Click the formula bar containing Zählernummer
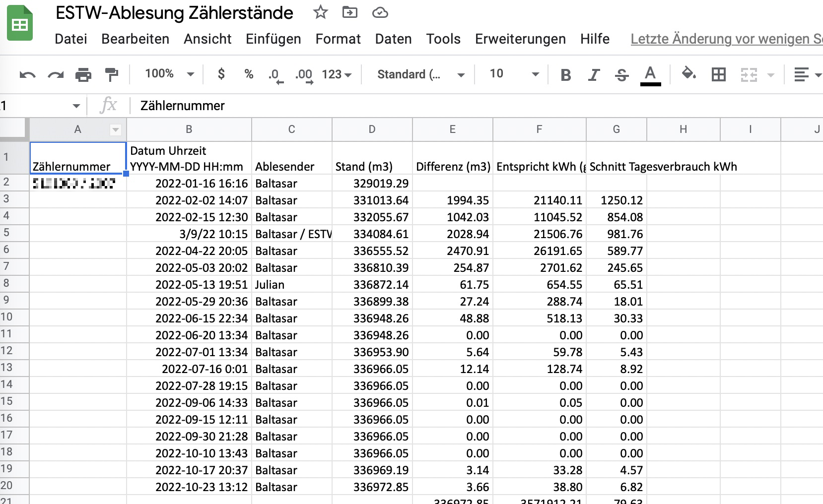The image size is (823, 504). pos(477,106)
